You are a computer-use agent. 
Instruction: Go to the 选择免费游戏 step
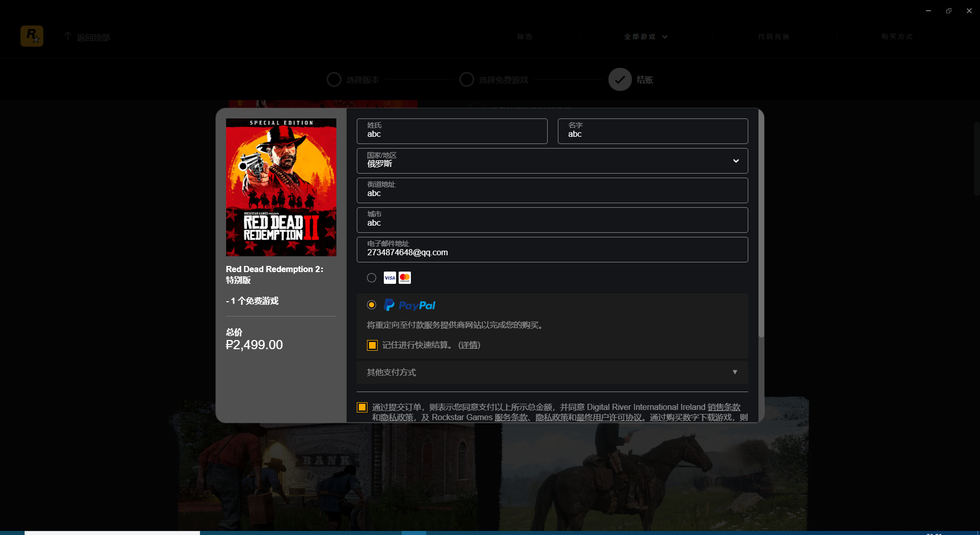(x=504, y=80)
